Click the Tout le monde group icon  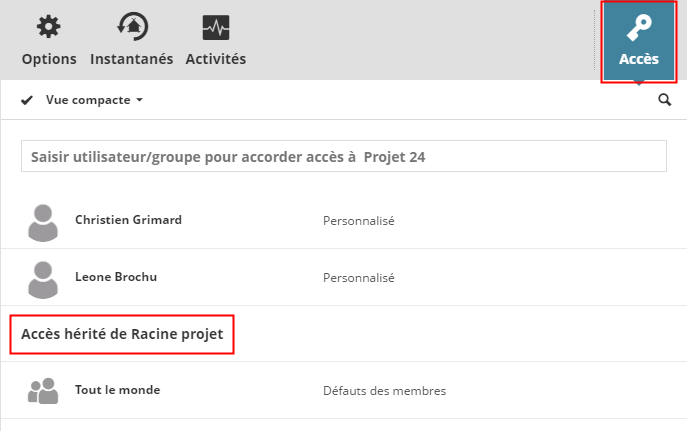tap(43, 391)
